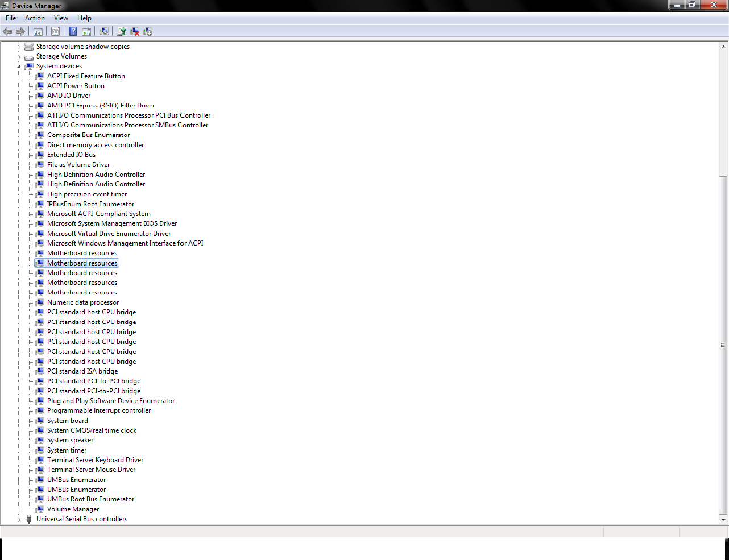Click the Scan for hardware changes icon
The width and height of the screenshot is (729, 560).
click(x=104, y=32)
